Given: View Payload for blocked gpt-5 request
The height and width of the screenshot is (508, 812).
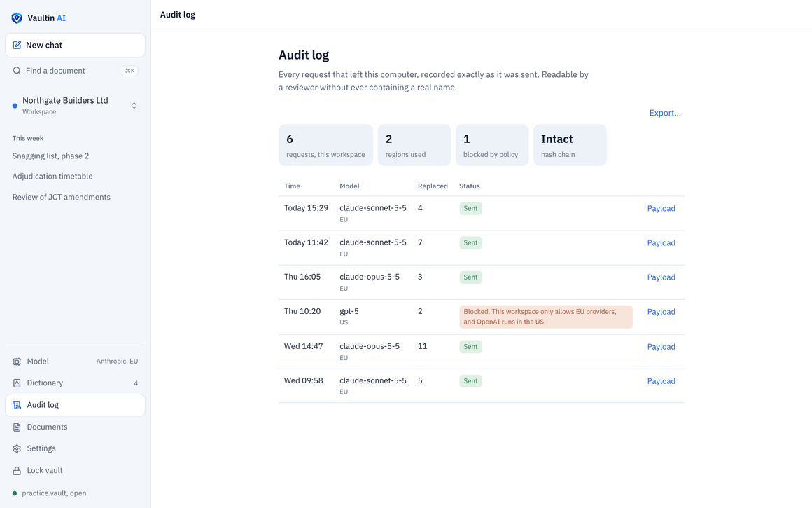Looking at the screenshot, I should [661, 312].
